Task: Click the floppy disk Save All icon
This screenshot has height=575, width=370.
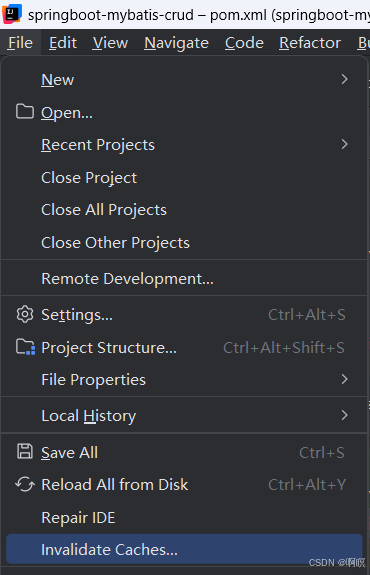Action: [x=25, y=451]
